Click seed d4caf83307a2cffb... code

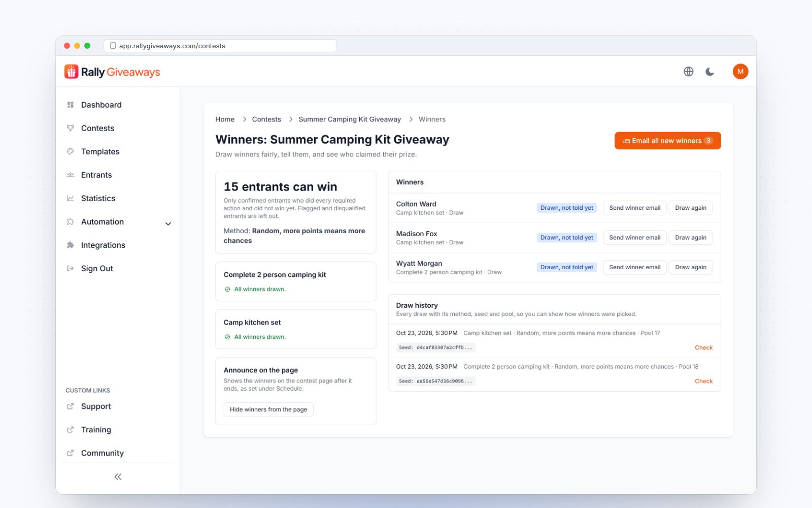pos(435,347)
